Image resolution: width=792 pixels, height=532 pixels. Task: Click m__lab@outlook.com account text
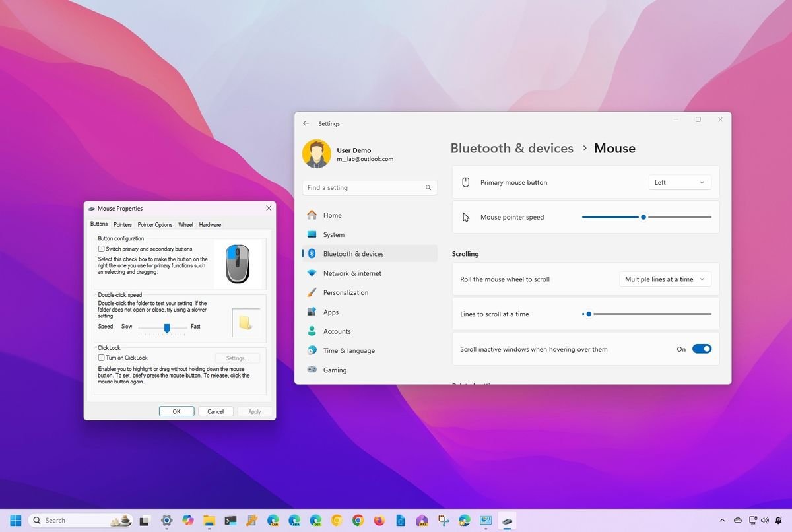pos(365,159)
